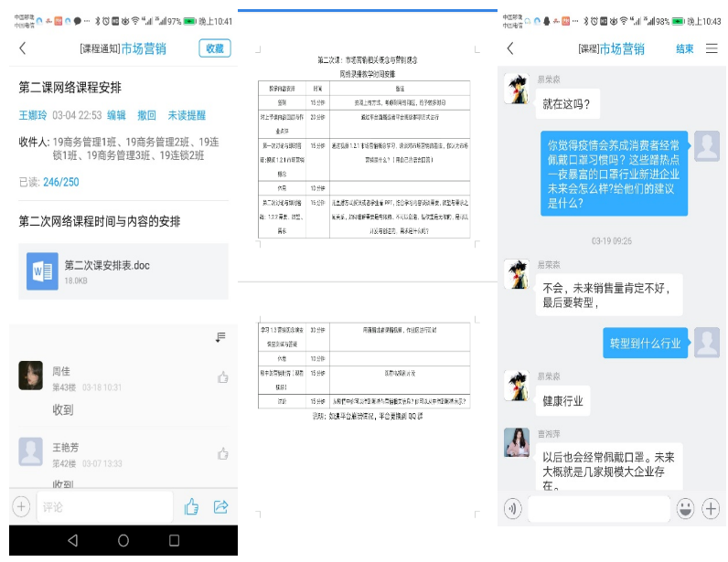This screenshot has width=728, height=562.
Task: Tap the 评论 input field
Action: tap(104, 506)
